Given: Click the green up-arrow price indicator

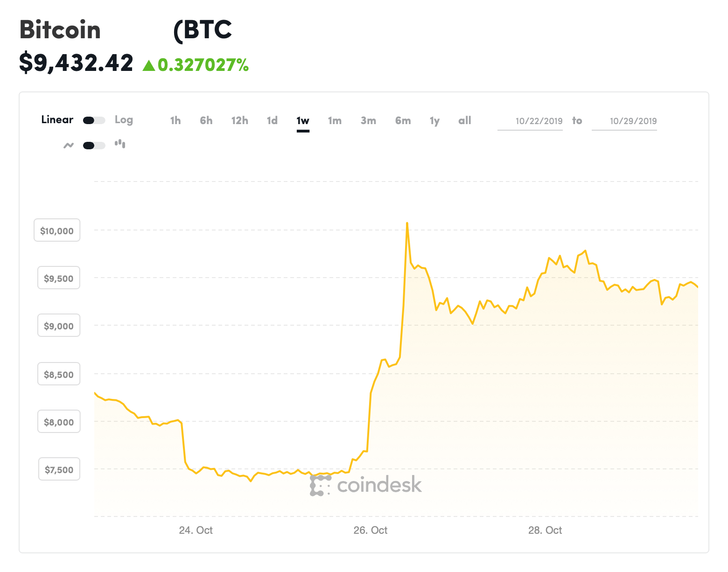Looking at the screenshot, I should coord(148,65).
